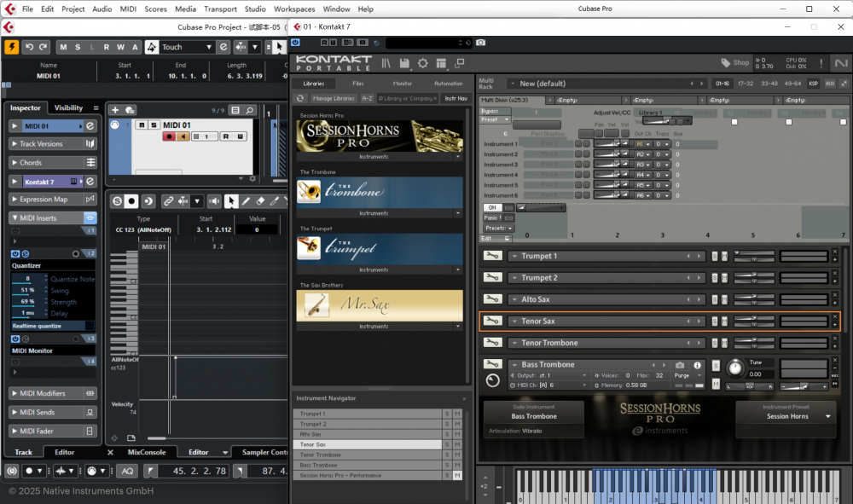
Task: Open Multi Rack New (default) dropdown
Action: 513,84
